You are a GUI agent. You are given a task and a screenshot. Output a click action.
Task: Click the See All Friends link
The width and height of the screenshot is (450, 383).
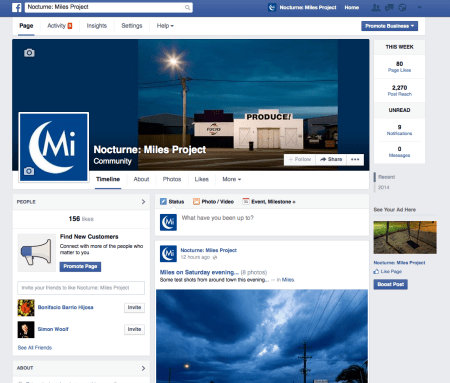(x=35, y=348)
